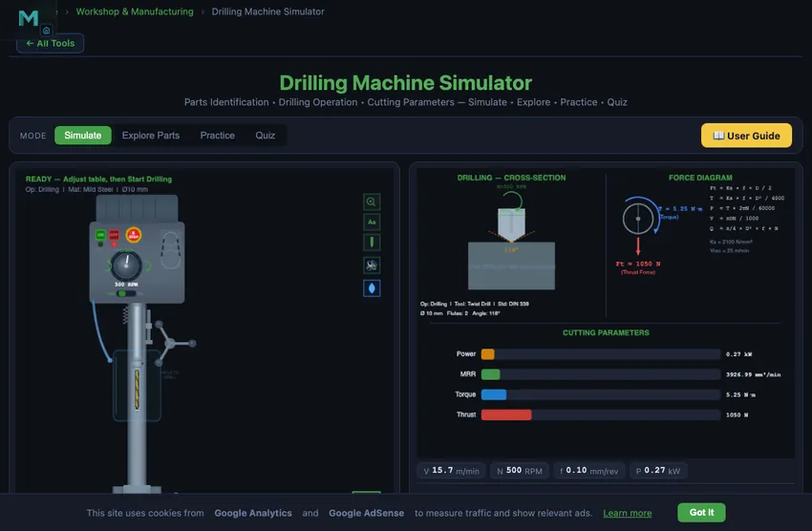Click the drill tip in cross-section view

512,225
